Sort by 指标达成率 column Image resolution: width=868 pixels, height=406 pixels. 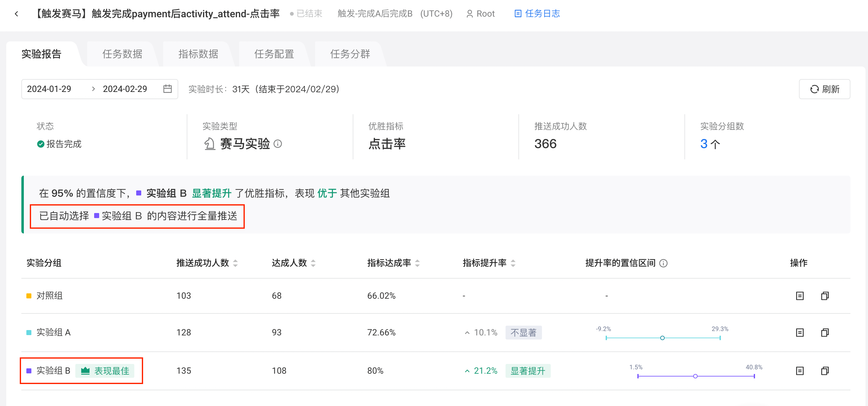click(x=417, y=263)
